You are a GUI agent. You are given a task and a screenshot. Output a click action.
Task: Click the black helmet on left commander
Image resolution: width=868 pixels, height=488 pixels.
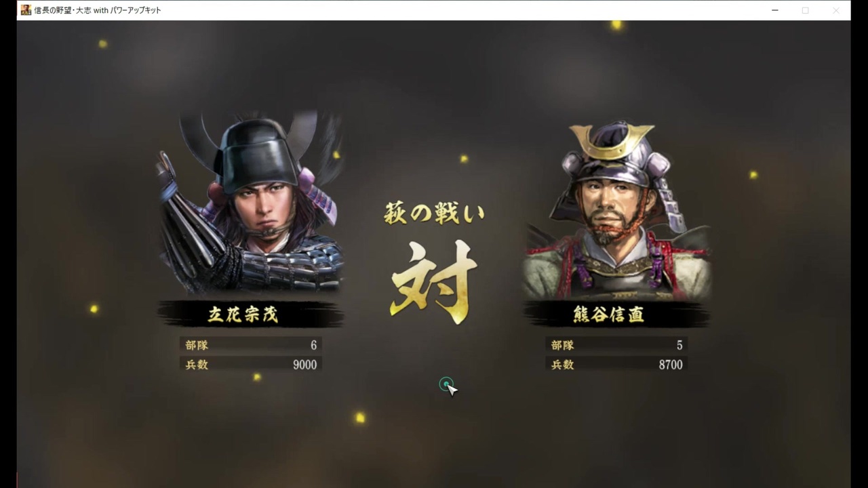click(x=256, y=155)
